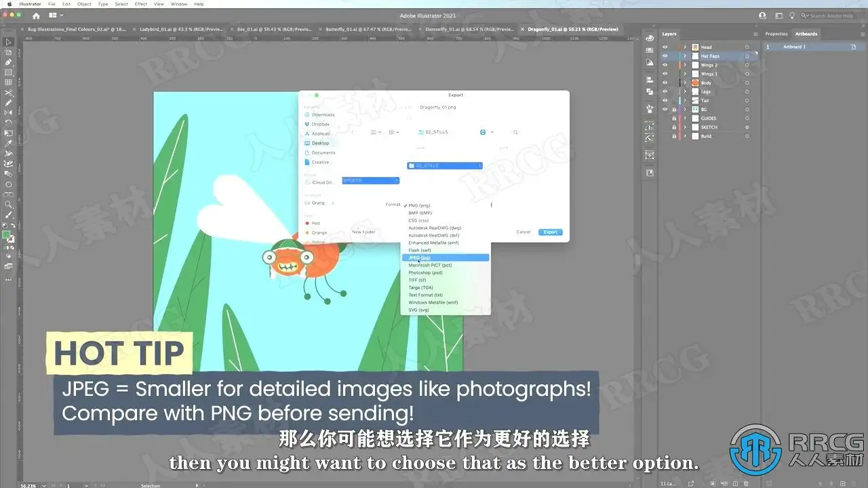The height and width of the screenshot is (488, 868).
Task: Click the green Fill color swatch
Action: coord(7,235)
